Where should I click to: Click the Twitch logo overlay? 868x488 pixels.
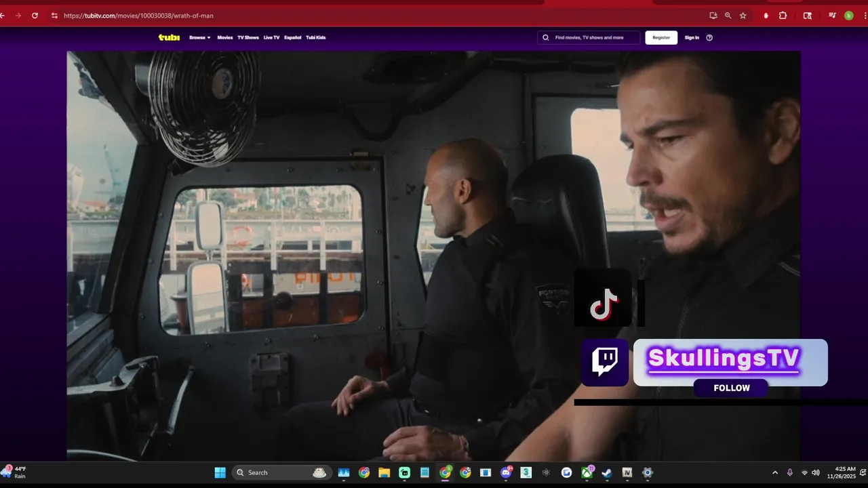604,363
